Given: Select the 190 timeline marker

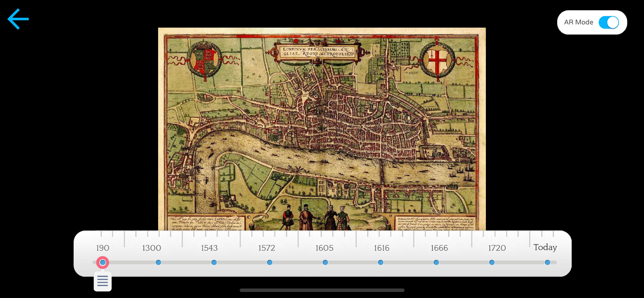Looking at the screenshot, I should click(102, 262).
